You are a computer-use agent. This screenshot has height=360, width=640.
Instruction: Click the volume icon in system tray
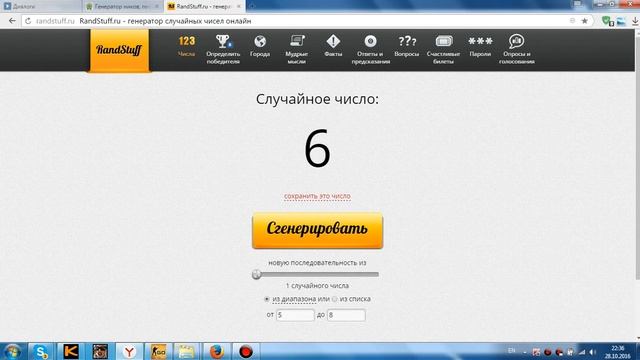pyautogui.click(x=593, y=352)
